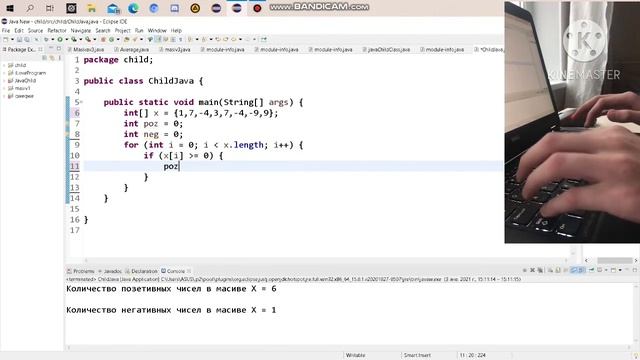This screenshot has height=360, width=640.
Task: Click the green Run button in toolbar
Action: coord(60,40)
